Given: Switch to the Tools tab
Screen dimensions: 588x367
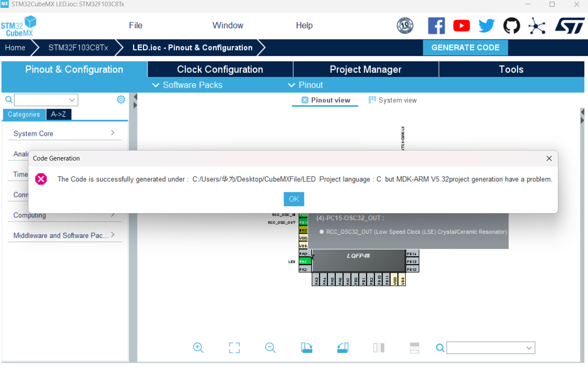Looking at the screenshot, I should pyautogui.click(x=511, y=69).
